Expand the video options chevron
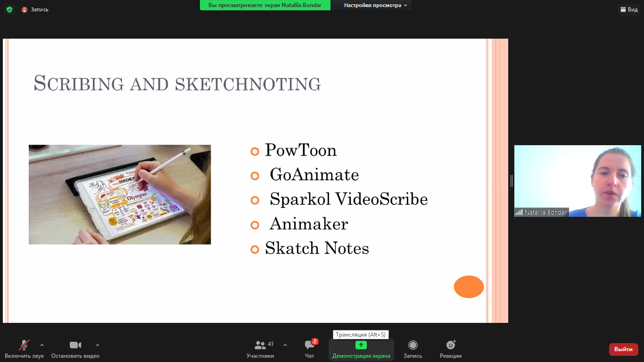This screenshot has width=644, height=362. (98, 345)
